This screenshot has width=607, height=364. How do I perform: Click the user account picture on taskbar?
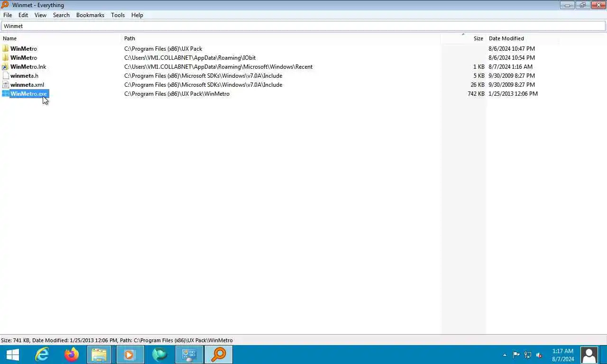pos(589,355)
